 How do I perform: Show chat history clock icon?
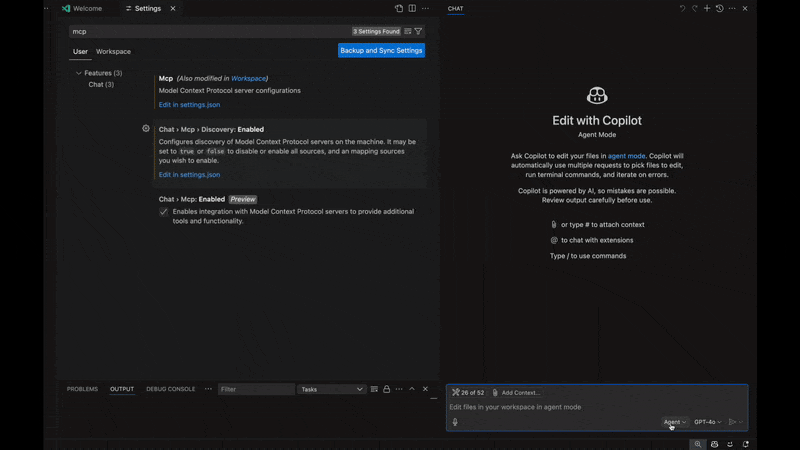(719, 8)
